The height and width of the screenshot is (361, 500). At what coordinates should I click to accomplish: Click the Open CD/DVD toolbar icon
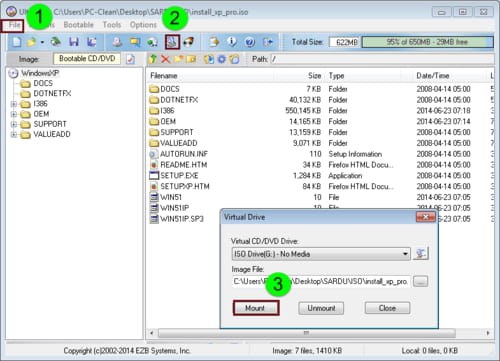click(x=56, y=42)
